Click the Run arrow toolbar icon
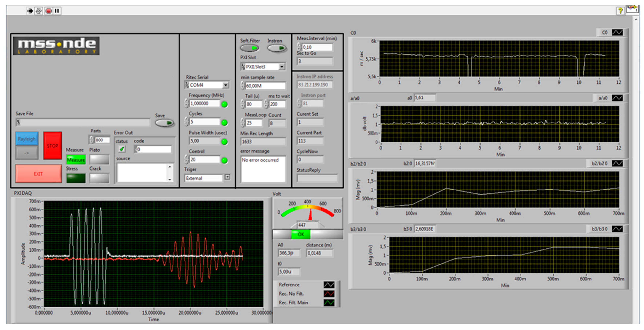Viewport: 644px width, 330px height. tap(30, 11)
